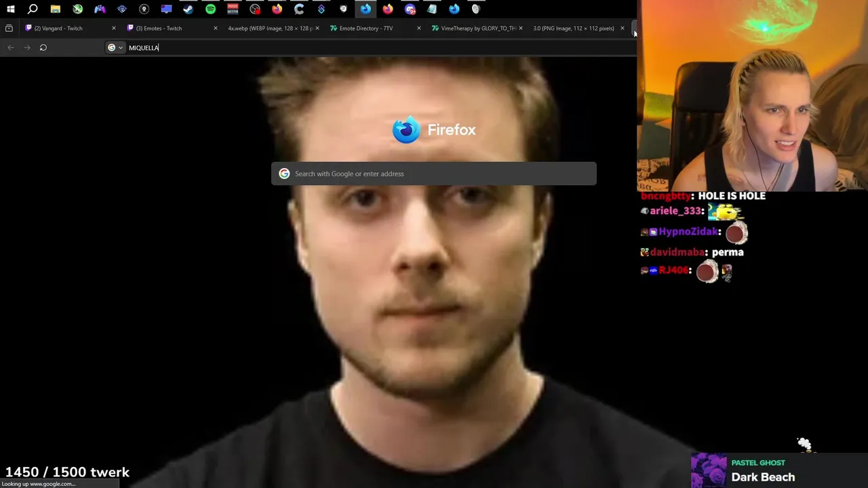The height and width of the screenshot is (488, 868).
Task: Open Firefox tab list view button
Action: pyautogui.click(x=9, y=28)
